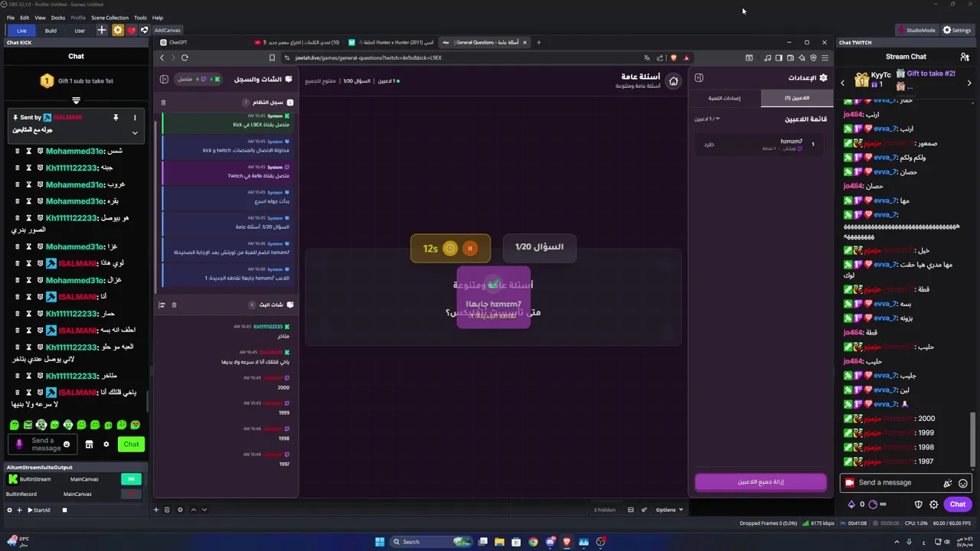The image size is (980, 551).
Task: Click the AddCanvas button
Action: [167, 30]
